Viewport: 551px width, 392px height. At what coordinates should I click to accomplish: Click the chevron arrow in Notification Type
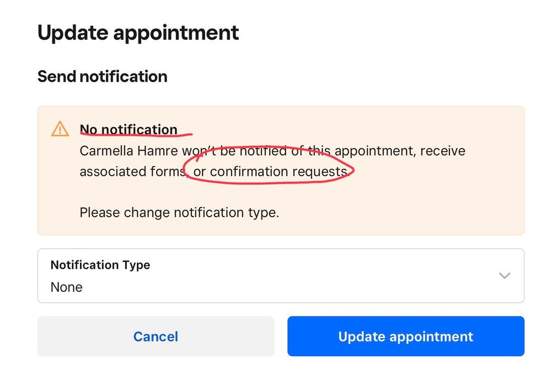point(504,276)
